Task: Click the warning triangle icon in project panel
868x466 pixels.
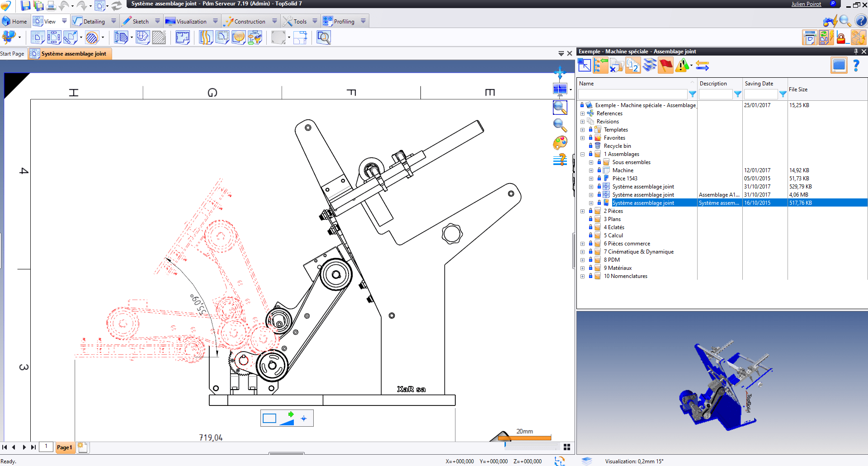Action: 682,66
